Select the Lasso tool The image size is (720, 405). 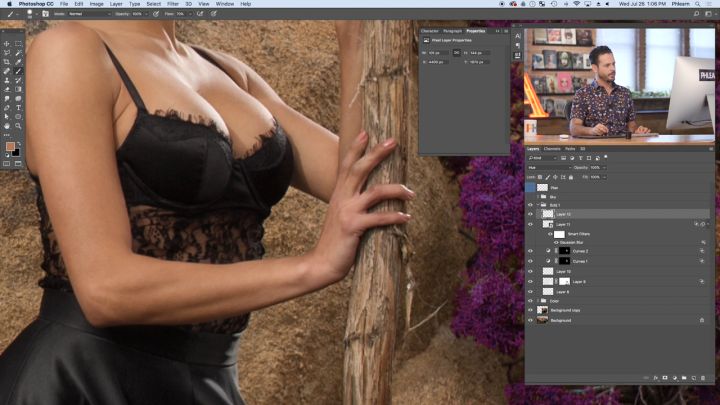(7, 53)
